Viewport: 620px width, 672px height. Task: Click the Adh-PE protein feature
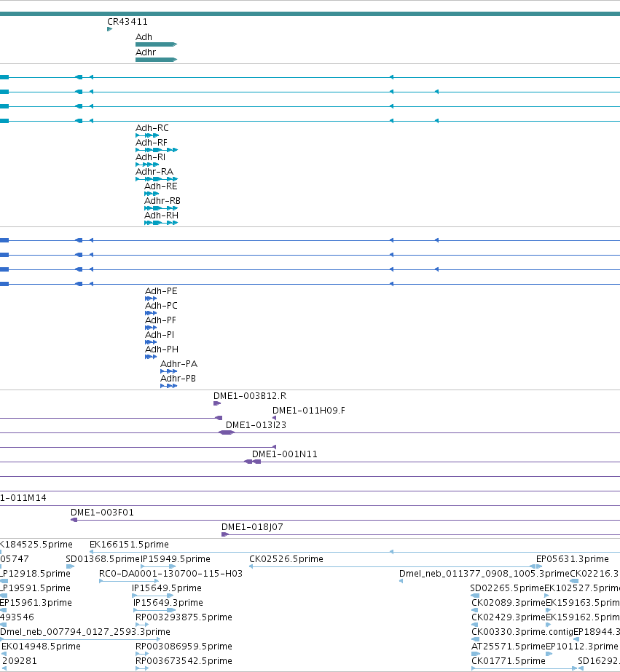[151, 299]
